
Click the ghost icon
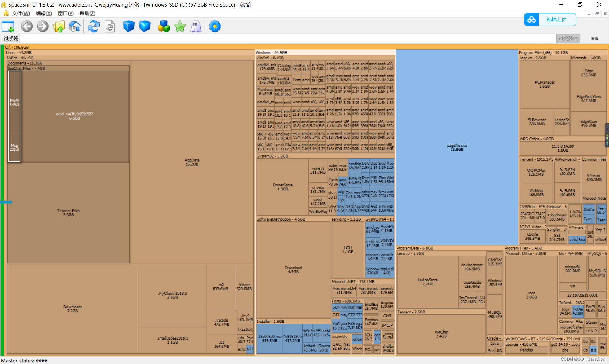[x=196, y=27]
